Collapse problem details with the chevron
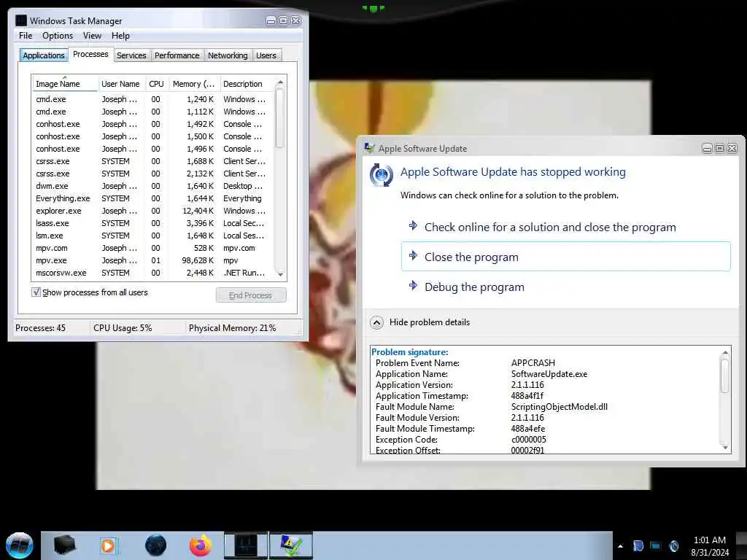 [376, 323]
